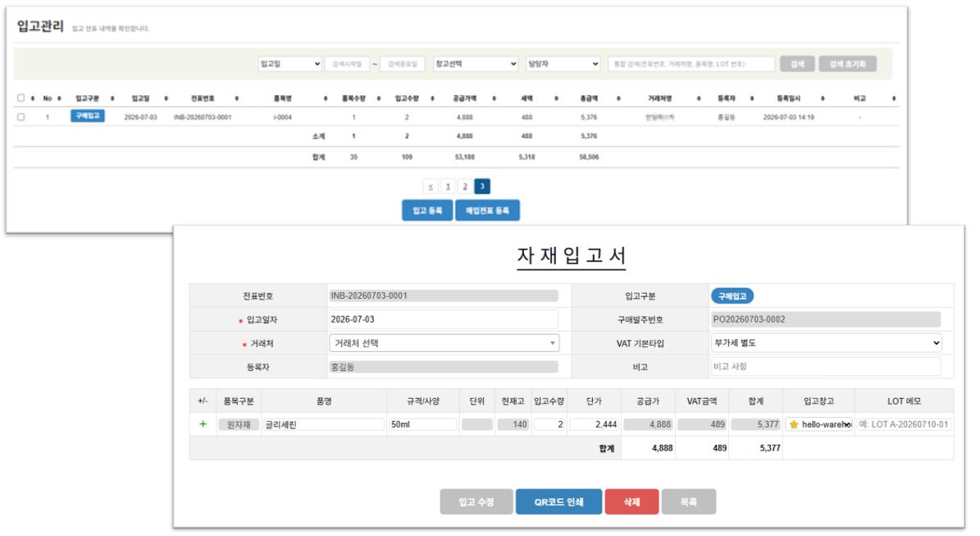Click the green plus add-row icon

pos(203,424)
